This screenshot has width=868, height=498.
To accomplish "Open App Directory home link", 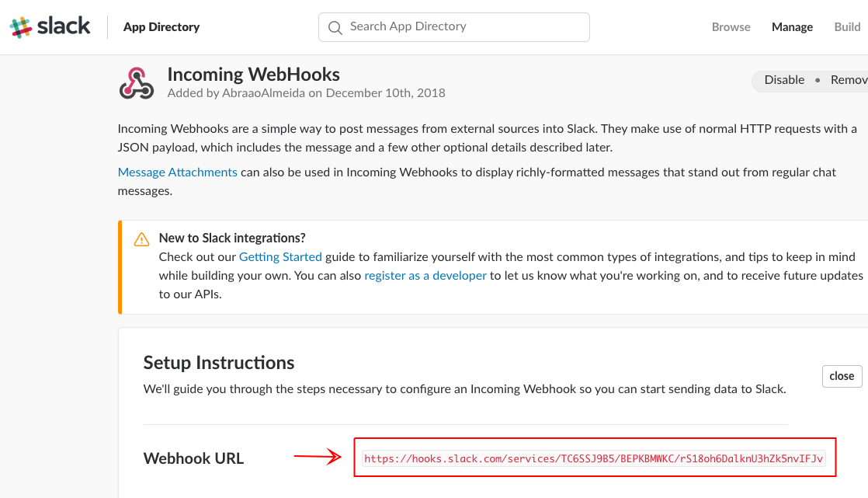I will click(x=161, y=27).
